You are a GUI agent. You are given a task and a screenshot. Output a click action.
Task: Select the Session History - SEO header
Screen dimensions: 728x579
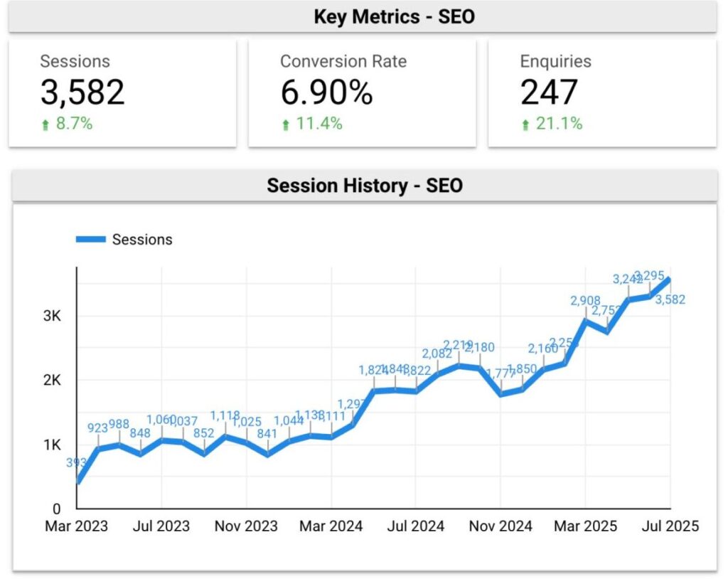365,186
